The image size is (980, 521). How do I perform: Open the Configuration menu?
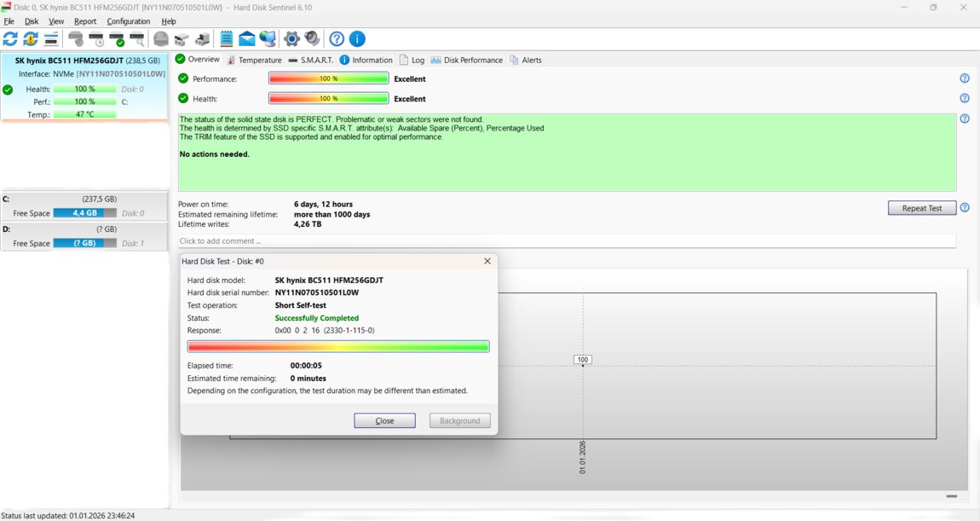pos(128,21)
